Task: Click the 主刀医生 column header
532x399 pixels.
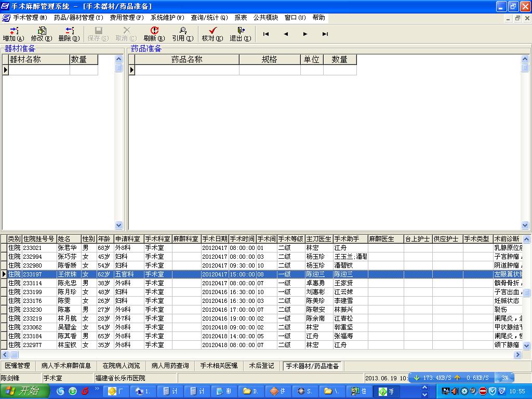Action: click(319, 239)
